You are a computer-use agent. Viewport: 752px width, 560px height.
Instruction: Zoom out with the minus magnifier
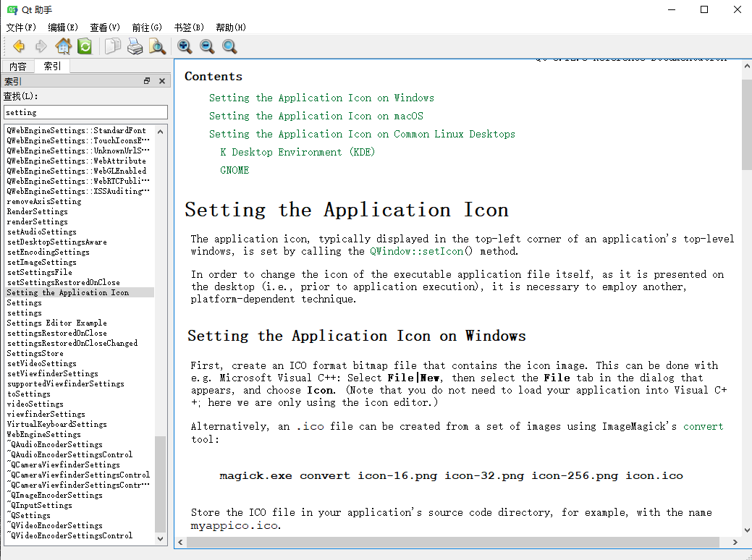pyautogui.click(x=207, y=46)
